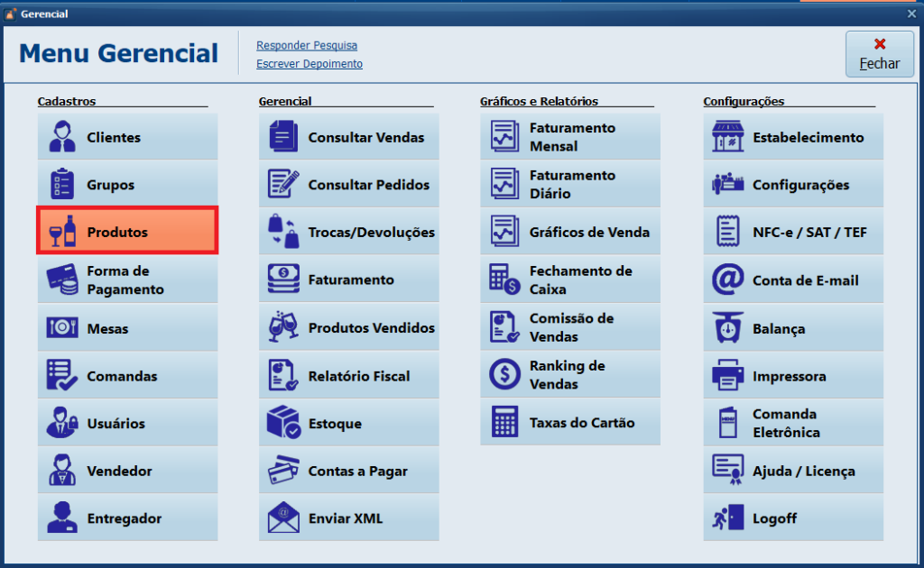Open Fechamento de Caixa

(570, 280)
